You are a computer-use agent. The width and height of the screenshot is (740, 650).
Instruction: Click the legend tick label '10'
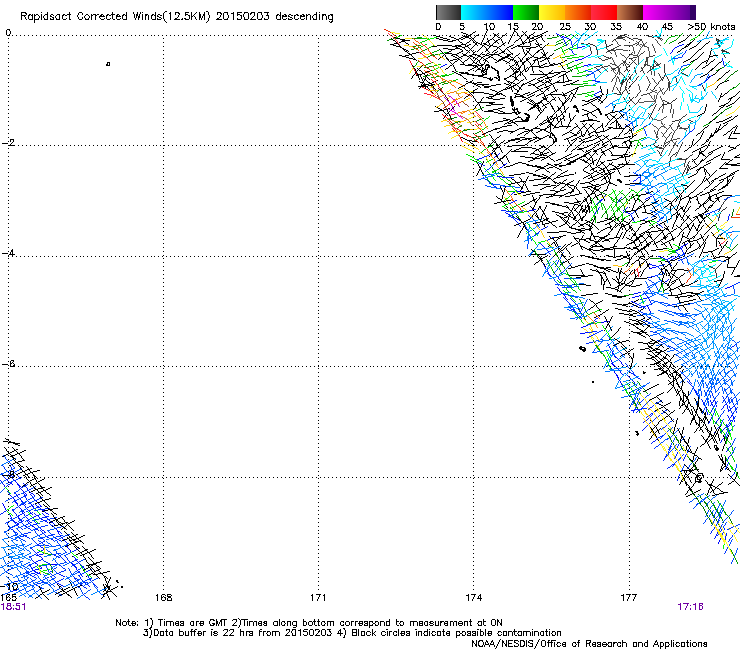[489, 27]
